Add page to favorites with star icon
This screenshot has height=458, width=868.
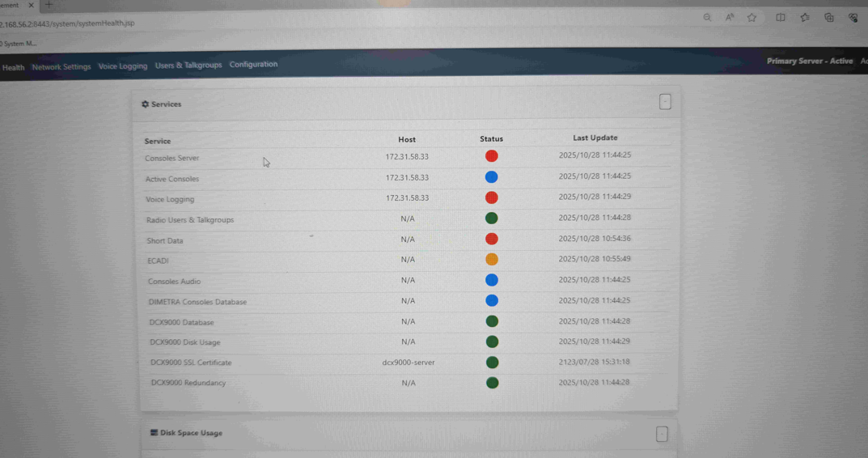click(x=752, y=18)
